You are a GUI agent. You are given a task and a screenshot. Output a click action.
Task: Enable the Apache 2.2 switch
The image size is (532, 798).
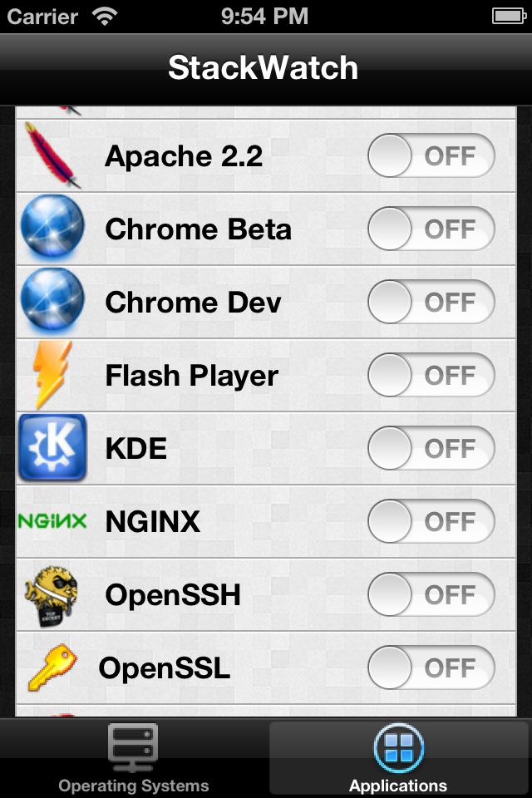tap(431, 155)
